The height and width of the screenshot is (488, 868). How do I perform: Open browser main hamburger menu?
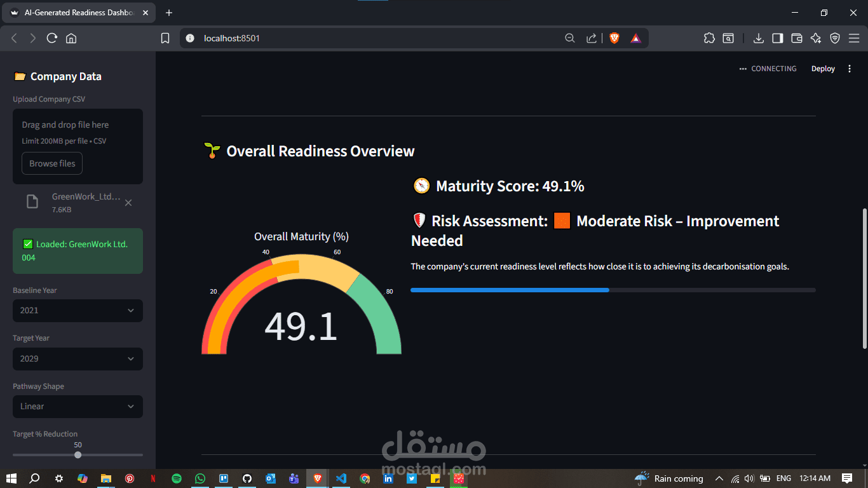click(x=854, y=38)
